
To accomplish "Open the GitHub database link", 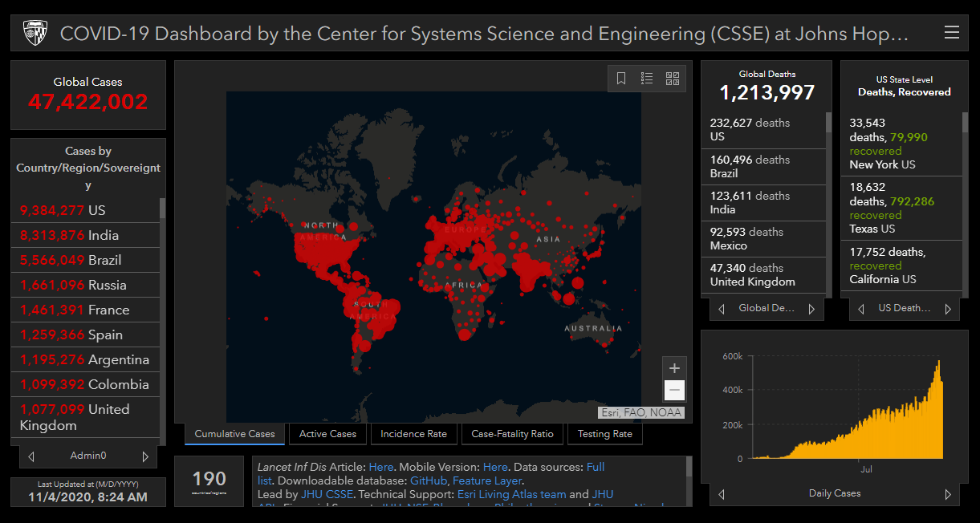I will [x=429, y=480].
